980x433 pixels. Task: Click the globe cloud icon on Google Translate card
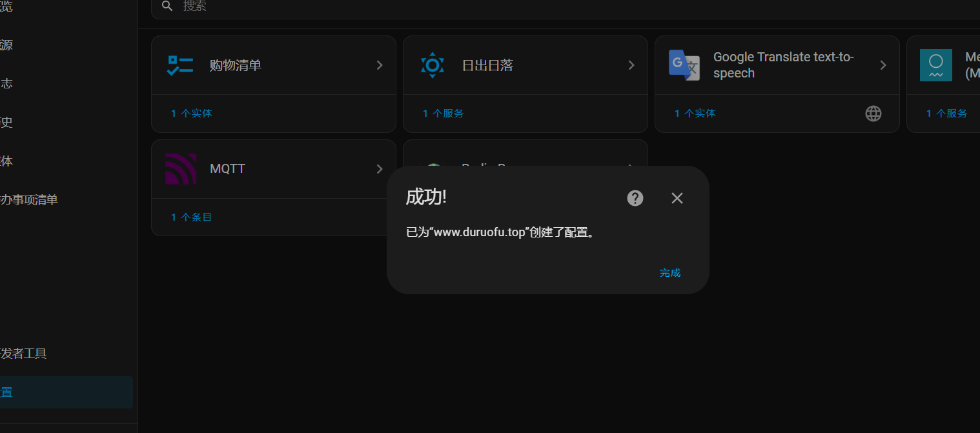coord(873,114)
